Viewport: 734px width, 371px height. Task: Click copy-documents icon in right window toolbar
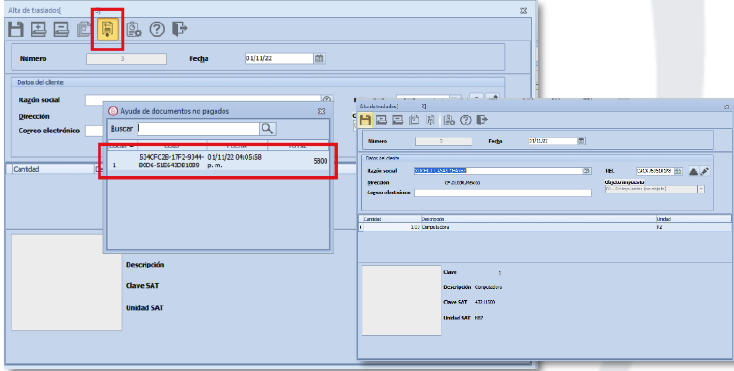coord(414,120)
